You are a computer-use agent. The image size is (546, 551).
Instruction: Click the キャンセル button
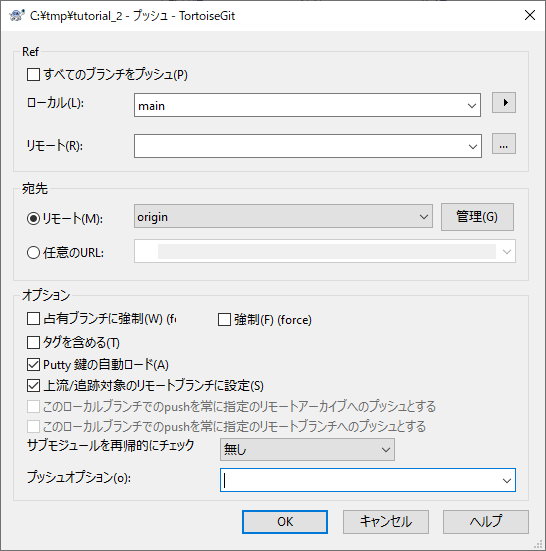(x=386, y=522)
